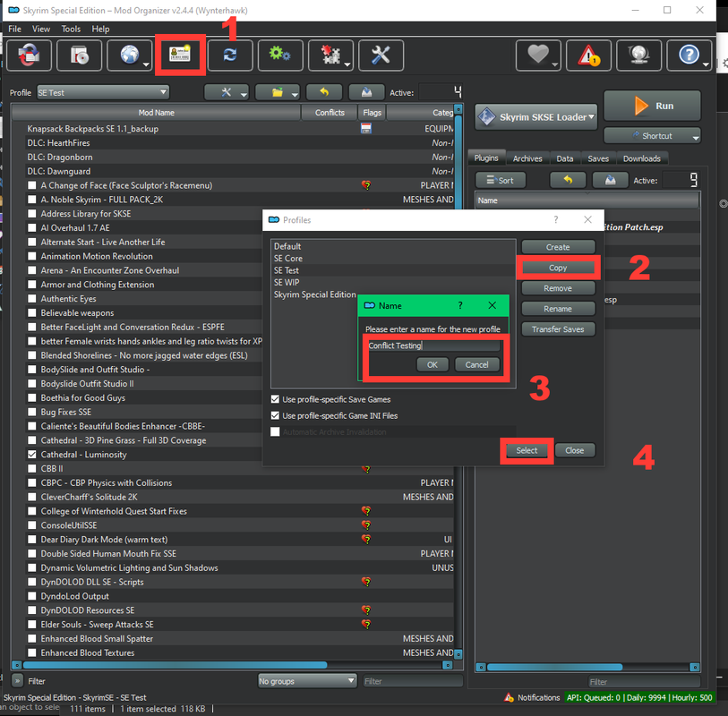Switch to the Saves tab

pos(598,158)
